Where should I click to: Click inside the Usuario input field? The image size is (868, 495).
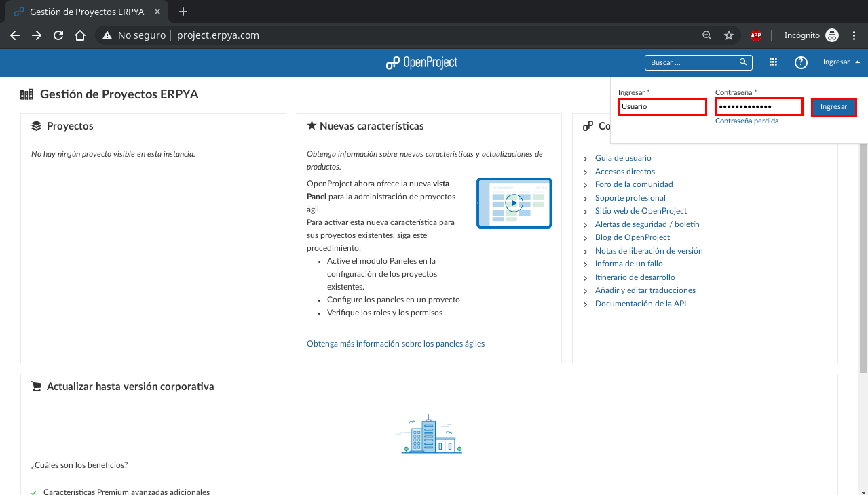coord(662,106)
